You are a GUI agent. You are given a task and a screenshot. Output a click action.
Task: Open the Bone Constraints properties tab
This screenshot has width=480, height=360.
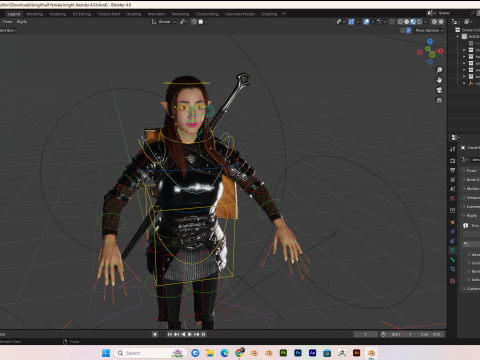(452, 269)
